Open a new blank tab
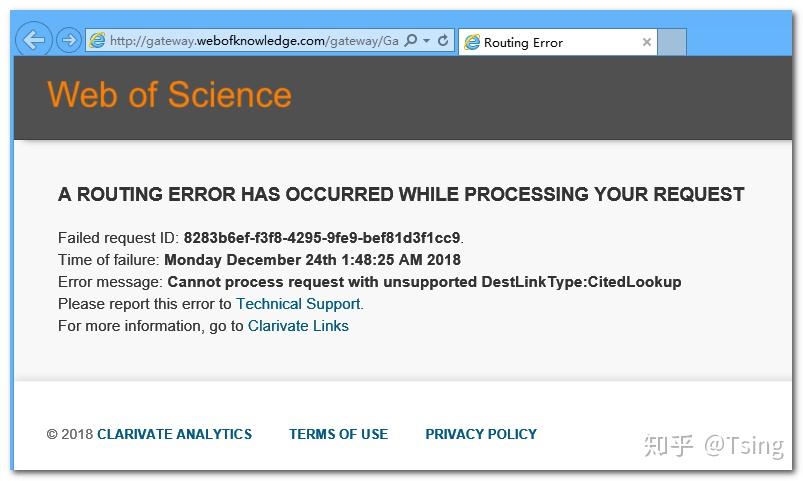803x481 pixels. tap(672, 42)
